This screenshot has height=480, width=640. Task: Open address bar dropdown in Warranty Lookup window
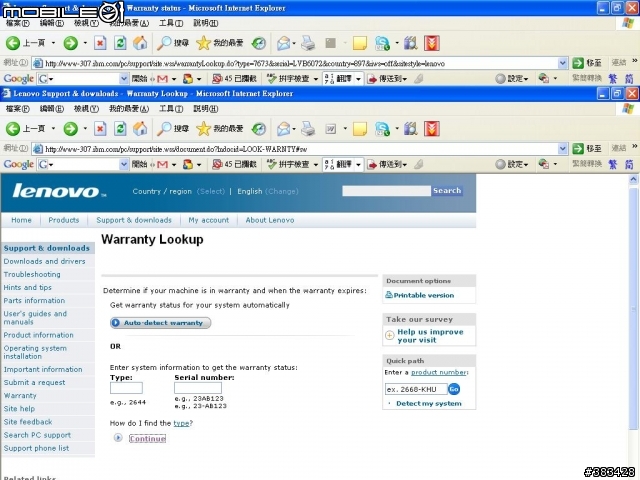tap(562, 149)
